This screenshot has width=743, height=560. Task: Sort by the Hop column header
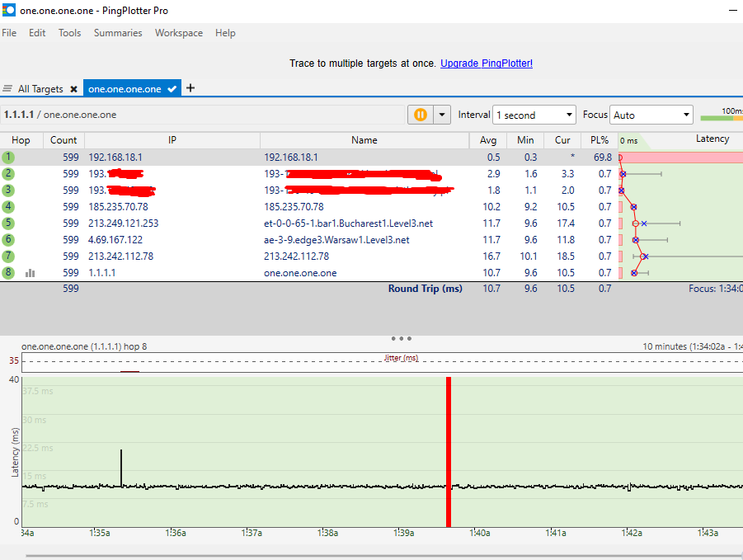pyautogui.click(x=21, y=140)
